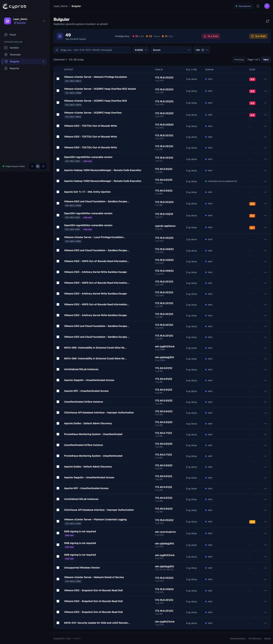Screen dimensions: 273x644
Task: Open API Referansı footer link
Action: coord(255,639)
